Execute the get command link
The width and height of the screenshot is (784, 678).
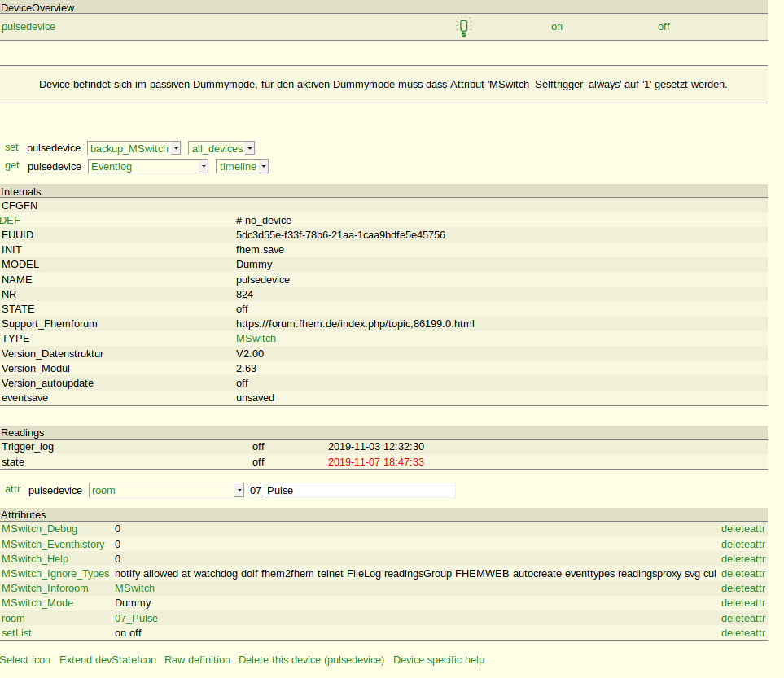[x=12, y=165]
